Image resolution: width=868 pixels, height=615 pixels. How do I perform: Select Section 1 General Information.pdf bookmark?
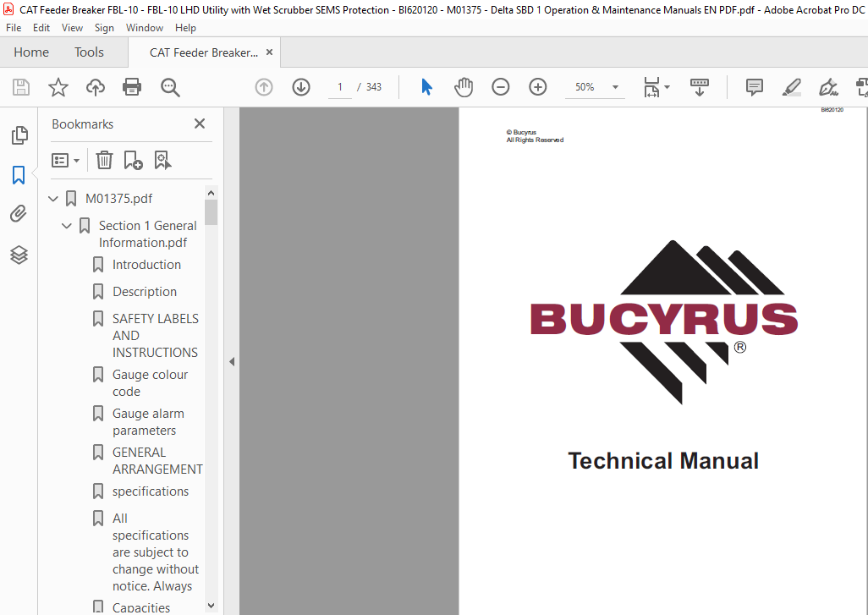(x=148, y=234)
